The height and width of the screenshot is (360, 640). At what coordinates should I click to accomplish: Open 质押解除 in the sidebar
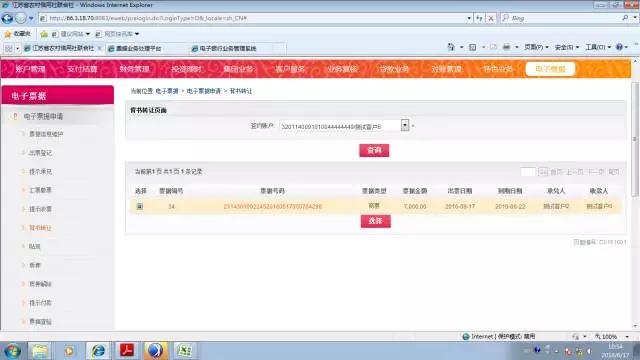(40, 284)
